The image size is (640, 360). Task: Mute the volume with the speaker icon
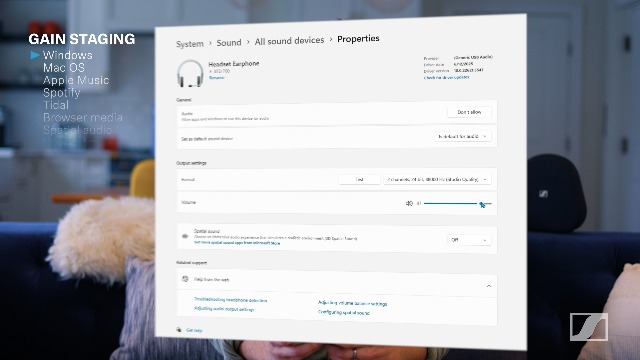[x=409, y=203]
